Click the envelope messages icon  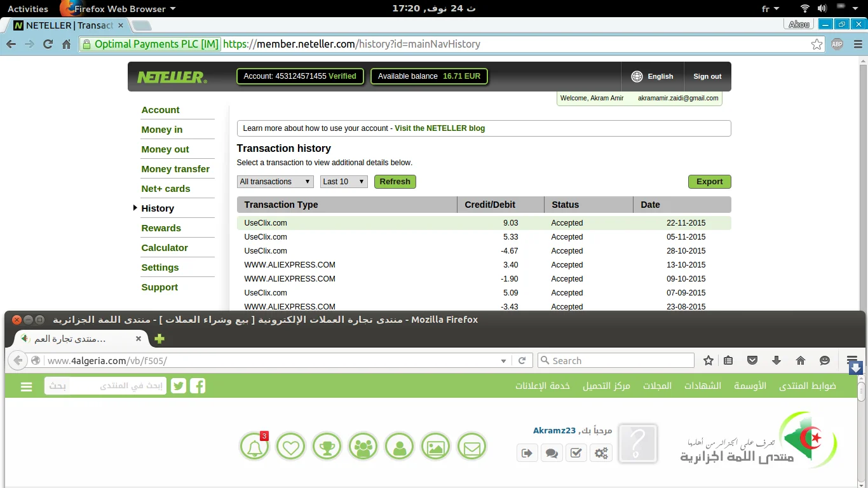tap(471, 447)
